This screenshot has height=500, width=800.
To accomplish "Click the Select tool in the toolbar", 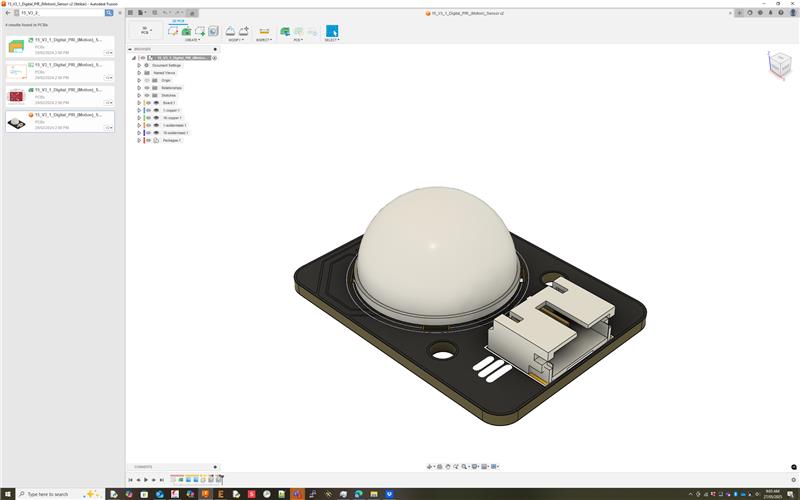I will click(332, 31).
